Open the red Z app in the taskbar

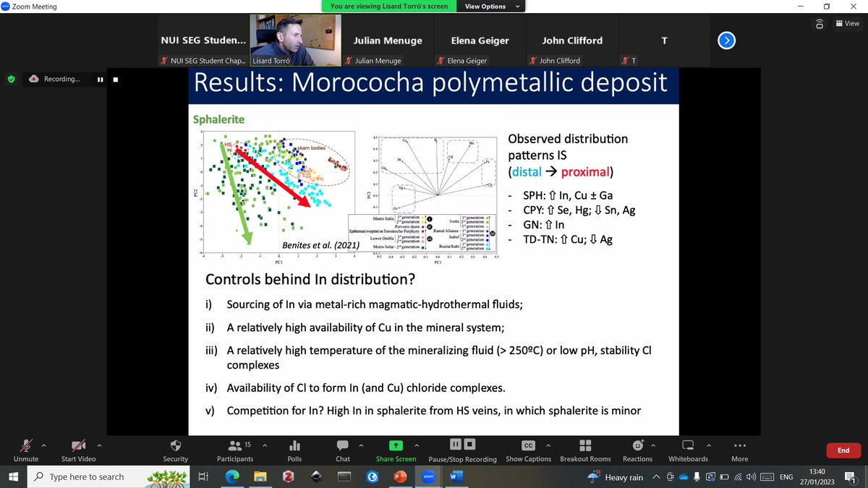tap(289, 477)
